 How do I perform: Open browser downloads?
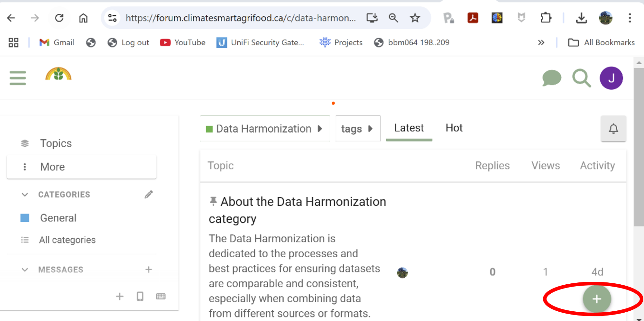[581, 18]
